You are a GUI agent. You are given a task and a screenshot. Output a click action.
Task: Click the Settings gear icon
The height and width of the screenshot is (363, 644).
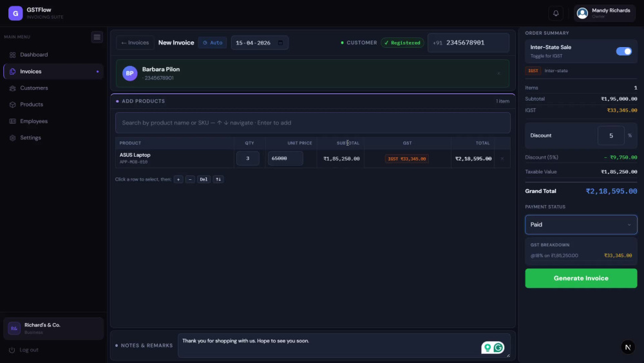pyautogui.click(x=12, y=138)
